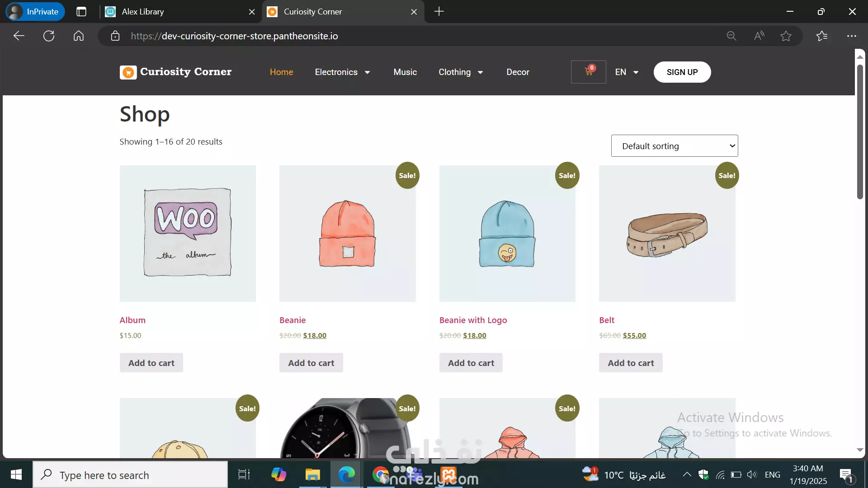The image size is (868, 488).
Task: Open the Music menu item
Action: [x=405, y=72]
